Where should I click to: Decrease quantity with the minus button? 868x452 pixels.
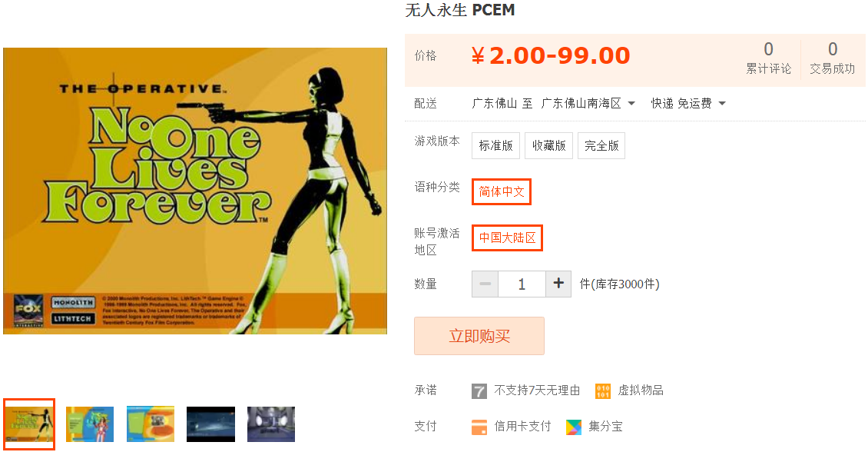485,284
